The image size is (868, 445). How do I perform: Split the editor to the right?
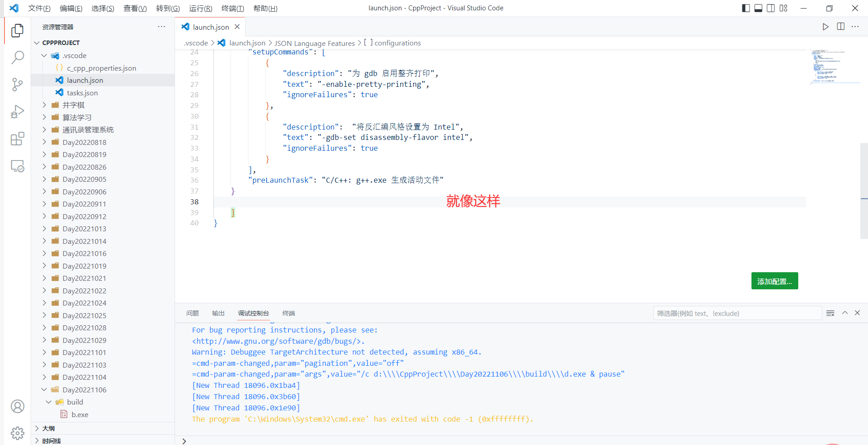click(x=841, y=27)
